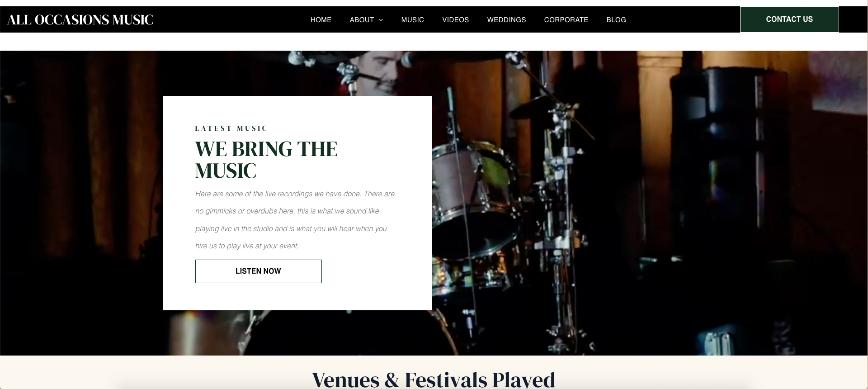
Task: Visit the BLOG page
Action: (616, 20)
